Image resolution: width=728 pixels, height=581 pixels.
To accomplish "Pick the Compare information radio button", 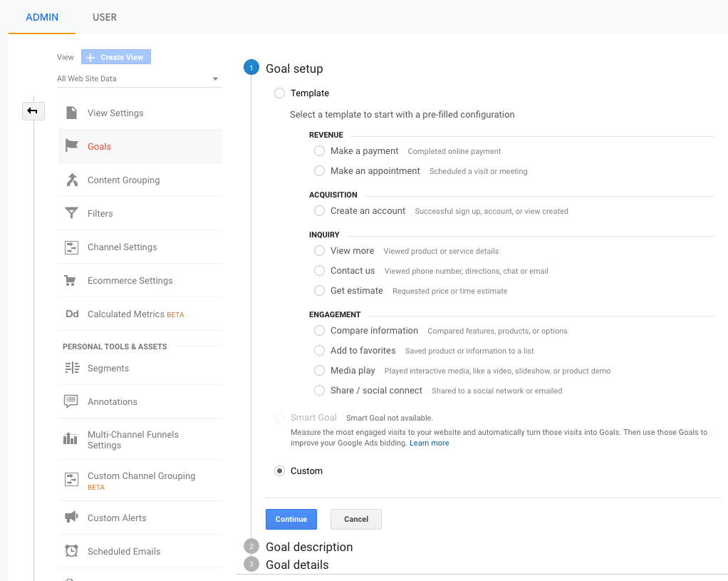I will pyautogui.click(x=319, y=331).
